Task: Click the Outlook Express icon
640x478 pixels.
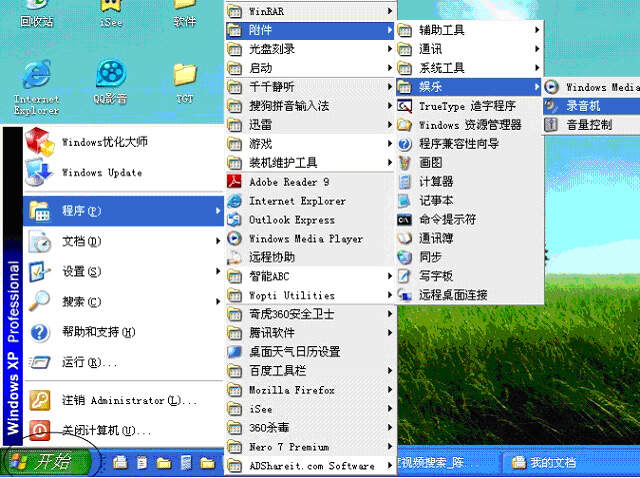Action: [235, 220]
